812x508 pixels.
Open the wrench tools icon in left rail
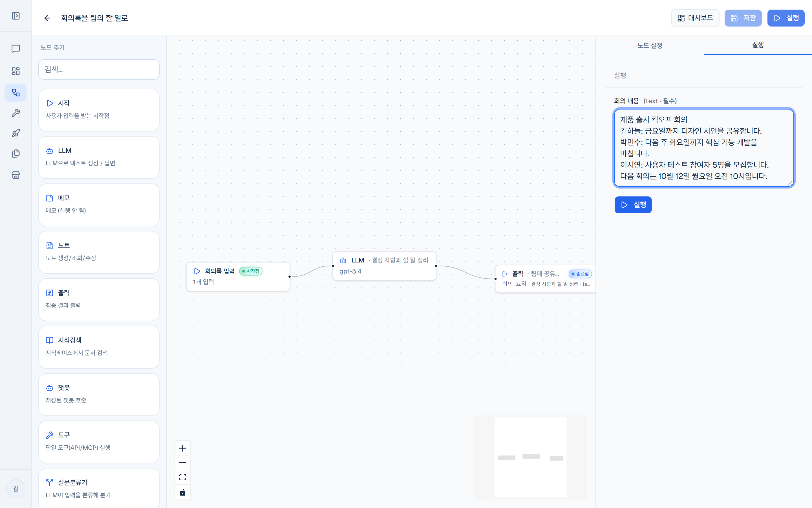point(16,113)
